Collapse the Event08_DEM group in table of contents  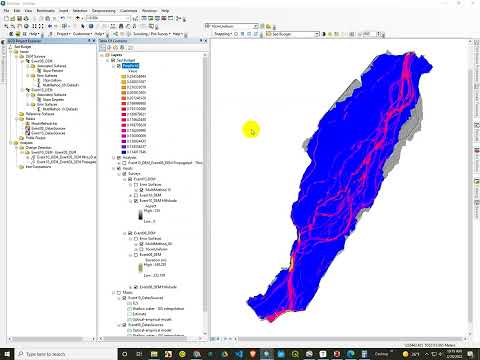[x=125, y=233]
